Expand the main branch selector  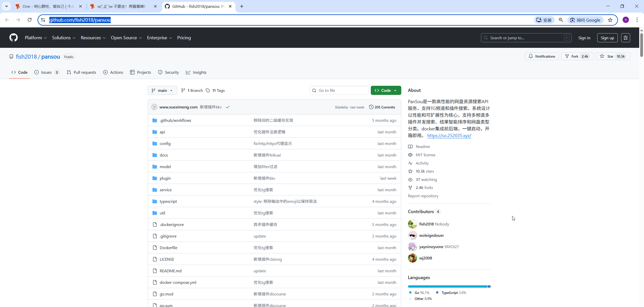pyautogui.click(x=162, y=90)
